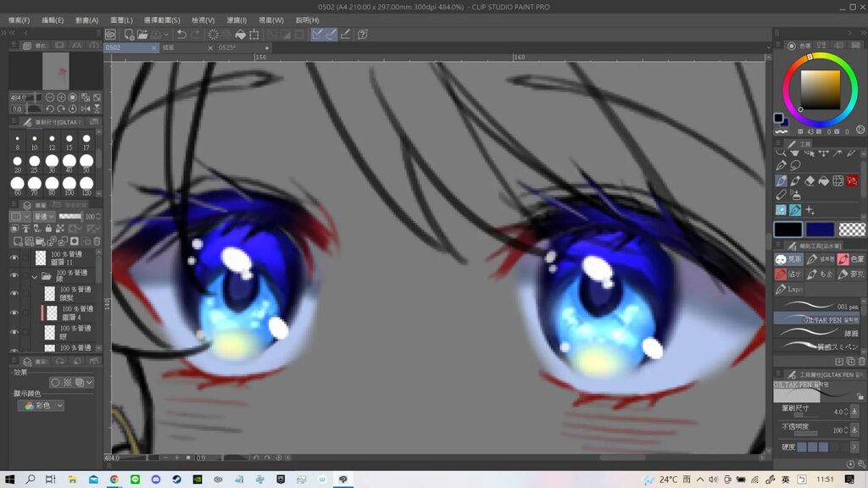Open a file via toolbar folder icon
This screenshot has width=868, height=488.
coord(142,34)
